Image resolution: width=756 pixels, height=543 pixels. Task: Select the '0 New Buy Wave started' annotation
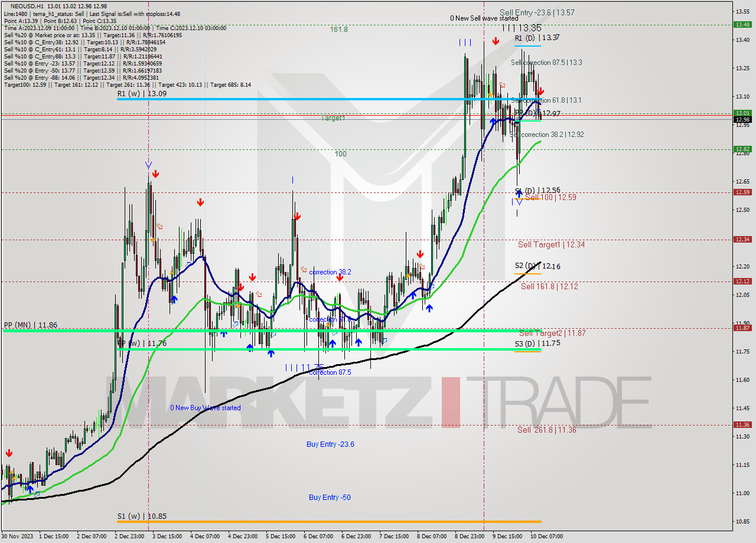[206, 408]
